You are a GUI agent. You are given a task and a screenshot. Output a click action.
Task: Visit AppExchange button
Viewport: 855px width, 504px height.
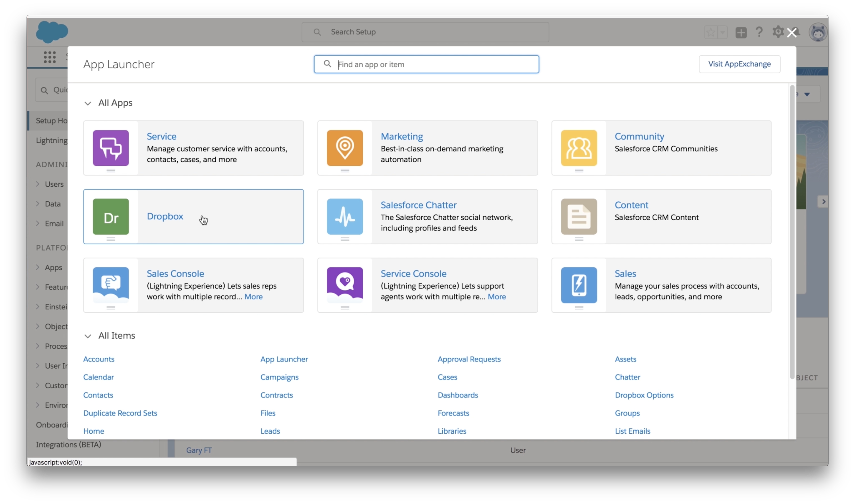[739, 64]
